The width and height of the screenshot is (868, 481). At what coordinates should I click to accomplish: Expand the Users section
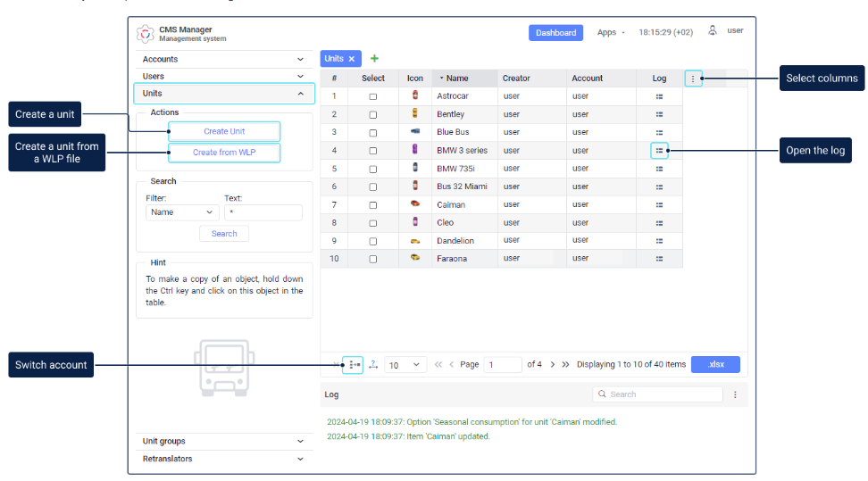(x=223, y=77)
